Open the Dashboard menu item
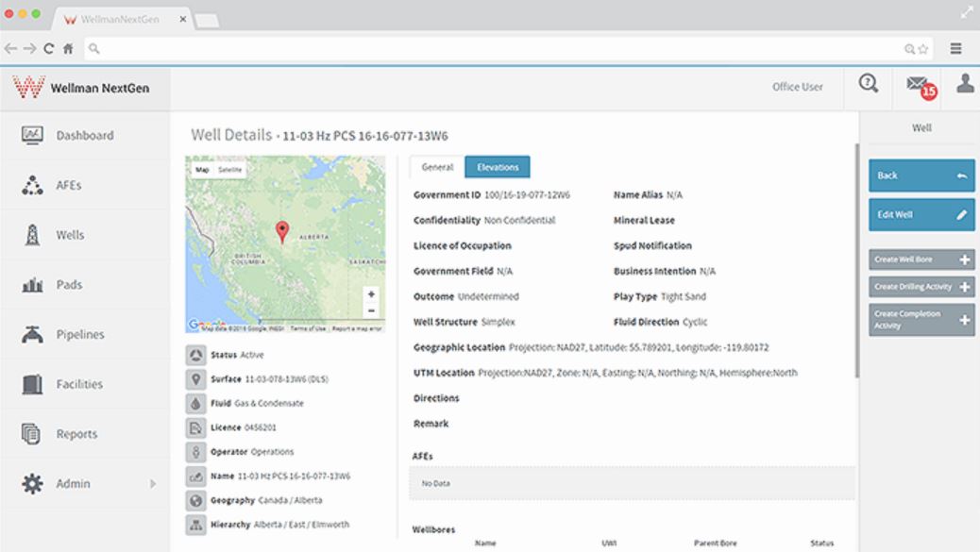 (x=85, y=135)
